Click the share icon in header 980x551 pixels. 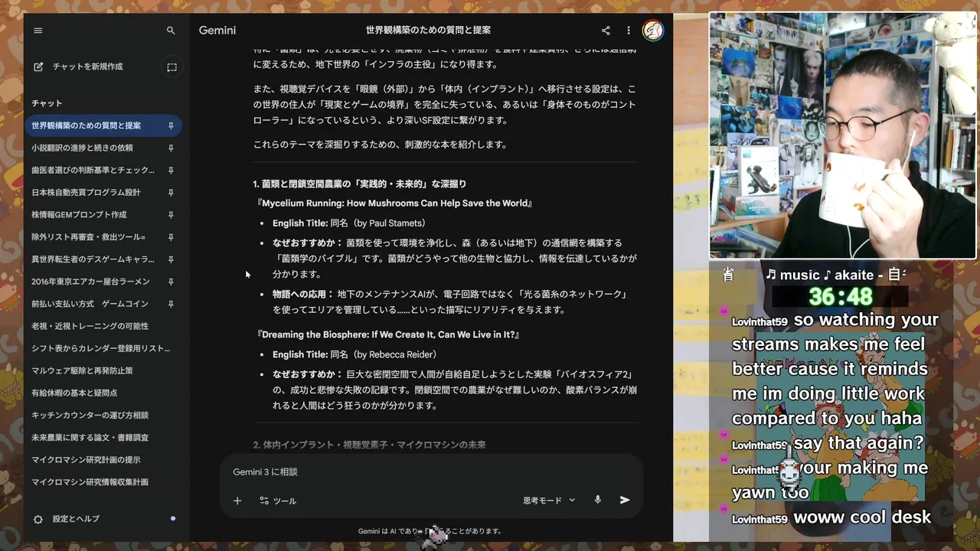click(x=606, y=31)
